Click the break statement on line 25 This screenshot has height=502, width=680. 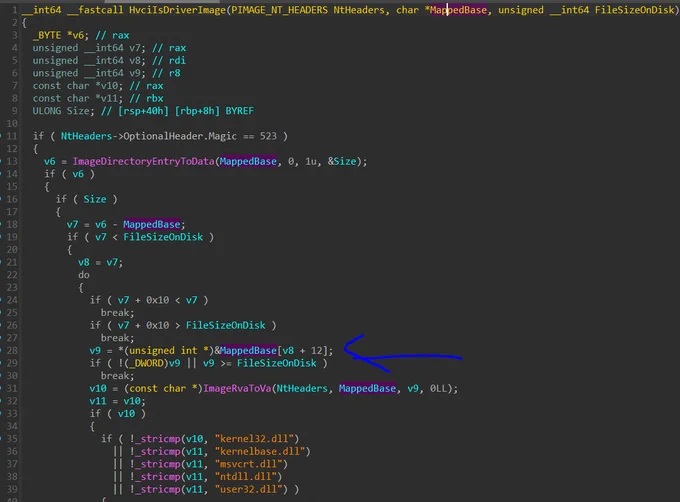(118, 313)
